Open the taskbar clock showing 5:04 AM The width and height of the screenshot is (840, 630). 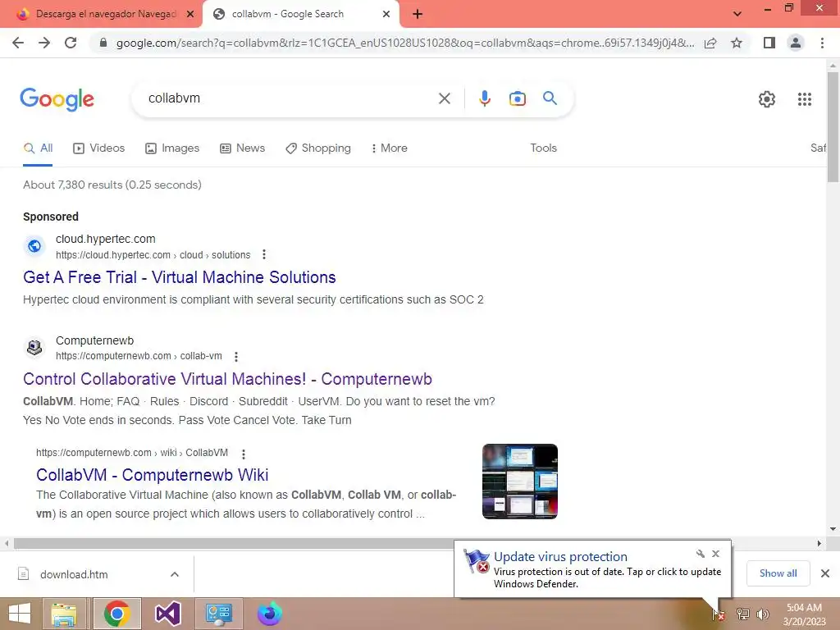tap(804, 614)
